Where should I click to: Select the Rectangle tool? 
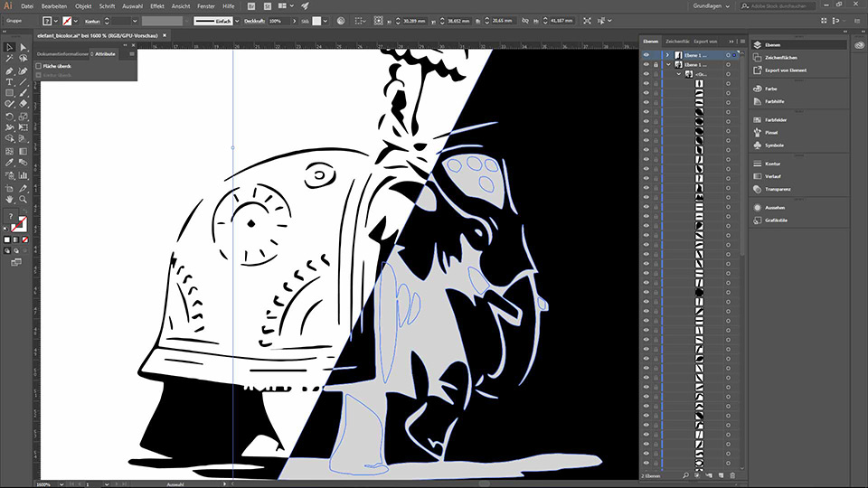[x=9, y=93]
